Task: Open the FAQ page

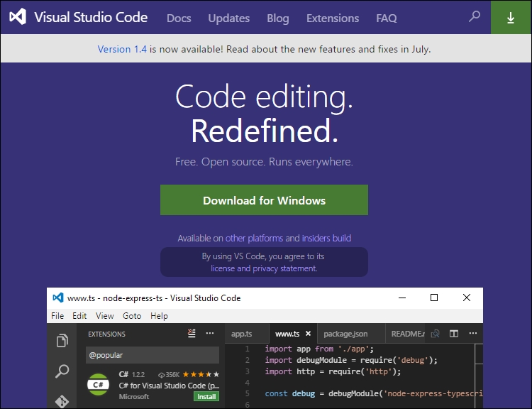Action: click(x=387, y=18)
